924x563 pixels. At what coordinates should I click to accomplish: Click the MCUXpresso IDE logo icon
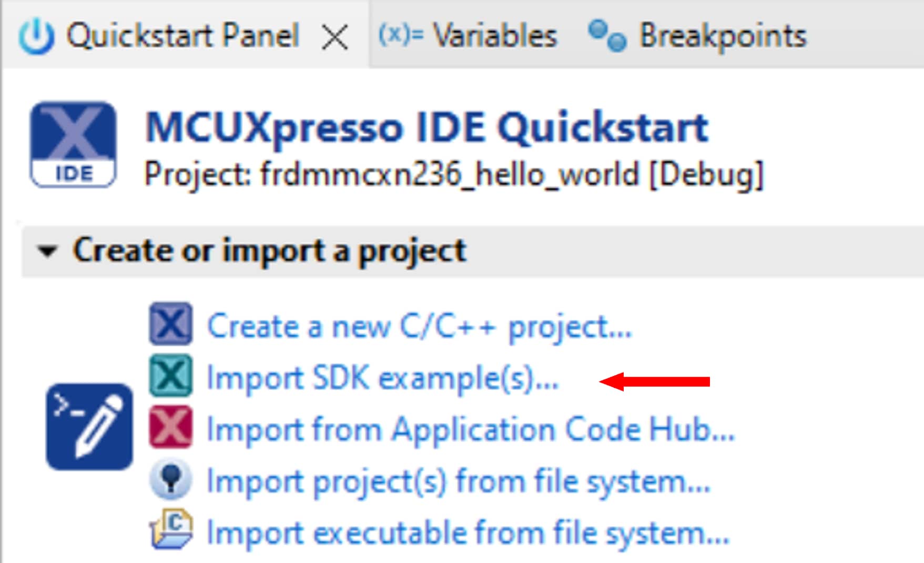[73, 145]
